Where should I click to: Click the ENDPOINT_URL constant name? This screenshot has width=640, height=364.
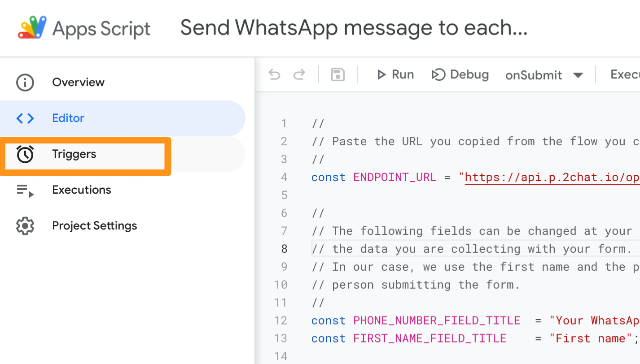[395, 177]
